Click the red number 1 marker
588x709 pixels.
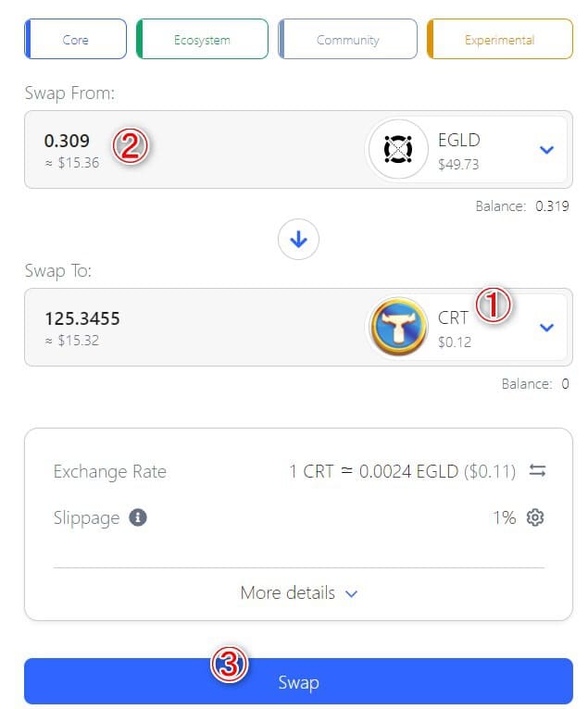pos(493,305)
